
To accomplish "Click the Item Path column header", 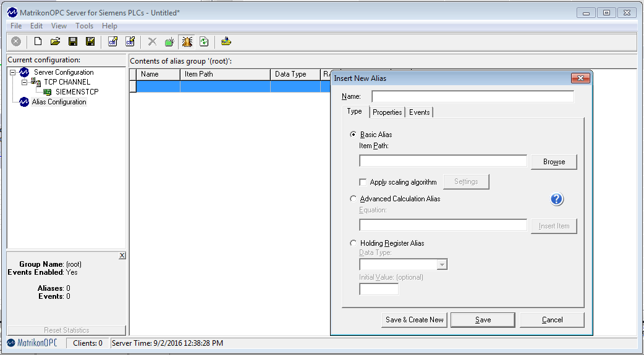I will tap(225, 74).
